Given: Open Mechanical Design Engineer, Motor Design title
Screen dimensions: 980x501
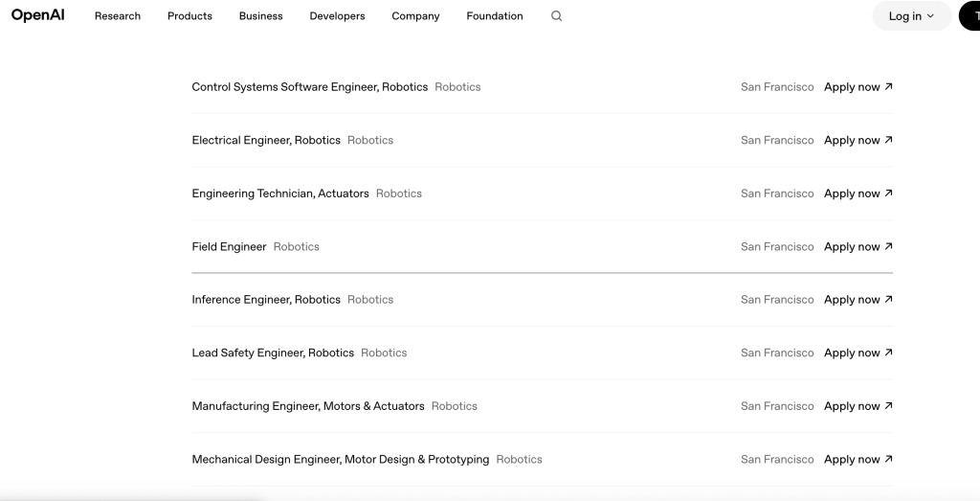Looking at the screenshot, I should point(341,459).
